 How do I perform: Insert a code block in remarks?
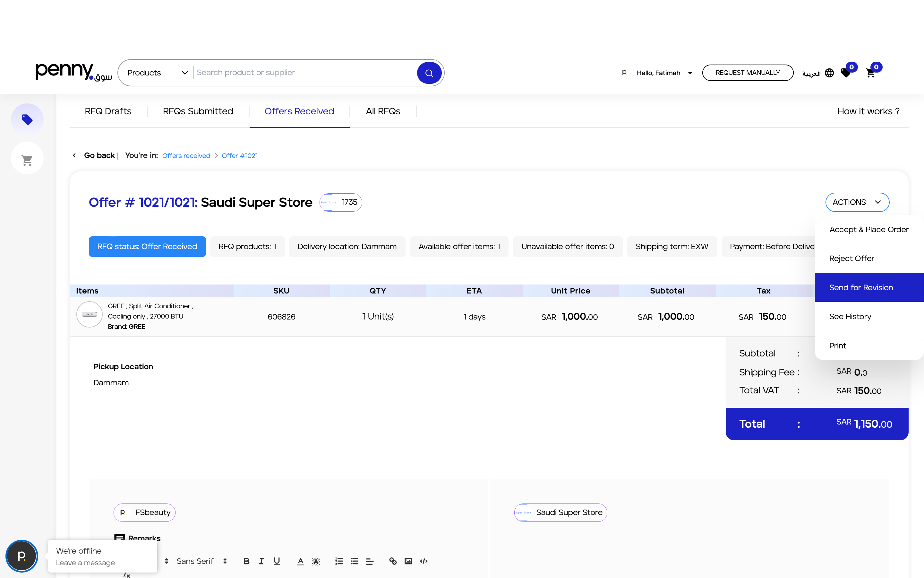pos(424,561)
